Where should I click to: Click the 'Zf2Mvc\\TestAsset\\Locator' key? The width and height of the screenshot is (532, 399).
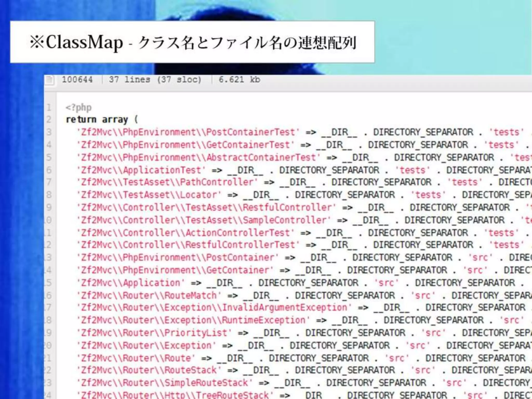149,195
